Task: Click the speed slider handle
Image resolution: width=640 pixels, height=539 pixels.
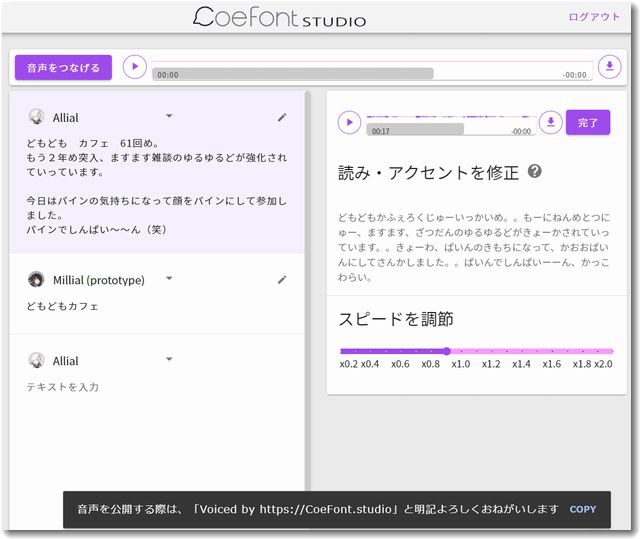Action: click(x=447, y=351)
